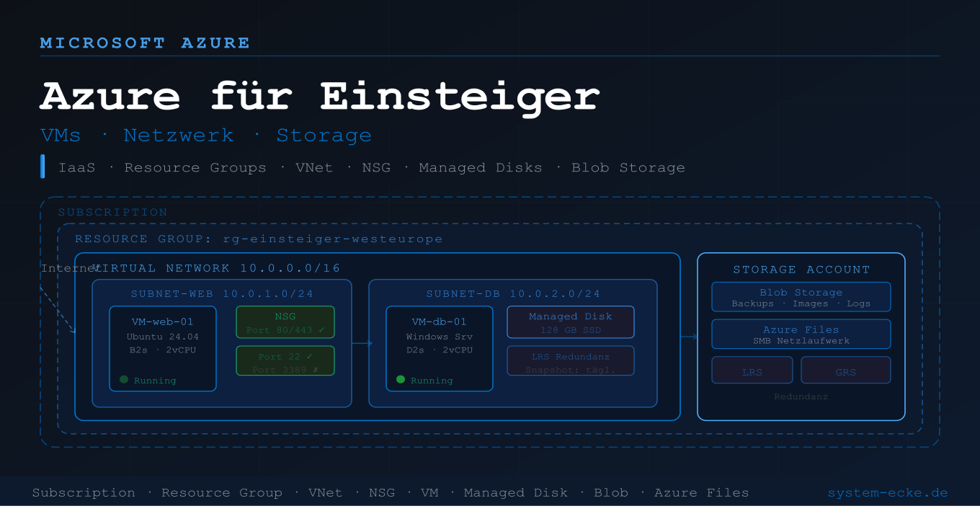Image resolution: width=980 pixels, height=519 pixels.
Task: Click 'Netzwerk' in the blue subtitle
Action: click(x=178, y=136)
